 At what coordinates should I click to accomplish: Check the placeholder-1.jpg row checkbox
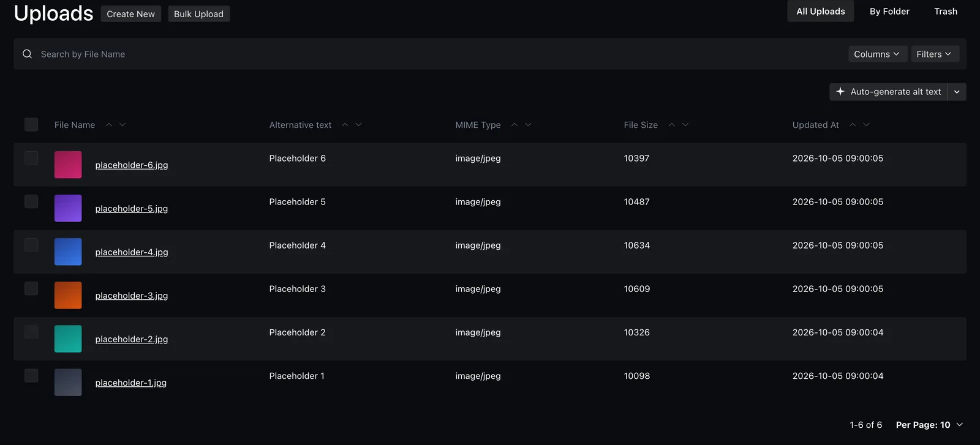pos(31,375)
